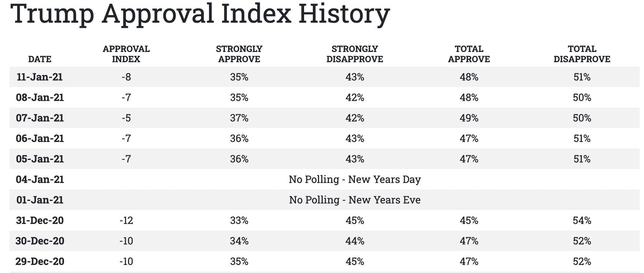
Task: Click the STRONGLY APPROVE column header
Action: [x=239, y=54]
